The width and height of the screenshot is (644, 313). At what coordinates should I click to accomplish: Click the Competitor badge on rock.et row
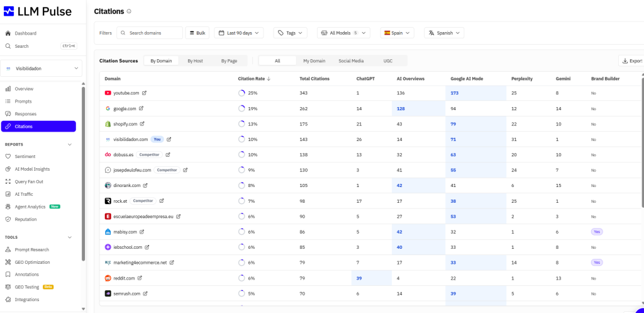point(143,201)
